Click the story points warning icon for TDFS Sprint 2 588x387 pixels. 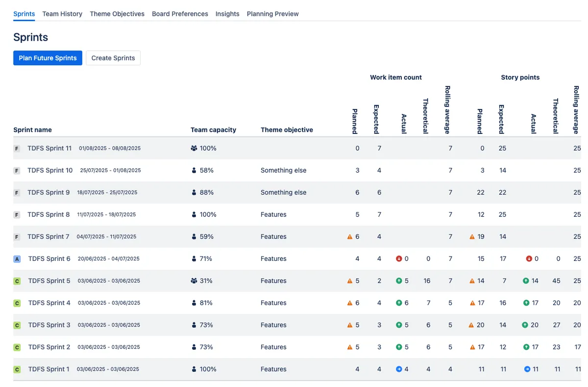pos(472,347)
